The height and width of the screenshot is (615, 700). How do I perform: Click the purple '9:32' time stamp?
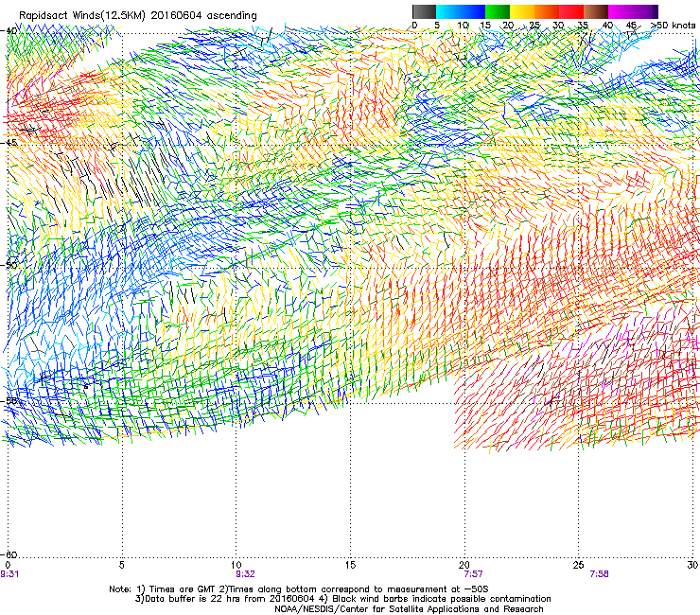point(245,574)
